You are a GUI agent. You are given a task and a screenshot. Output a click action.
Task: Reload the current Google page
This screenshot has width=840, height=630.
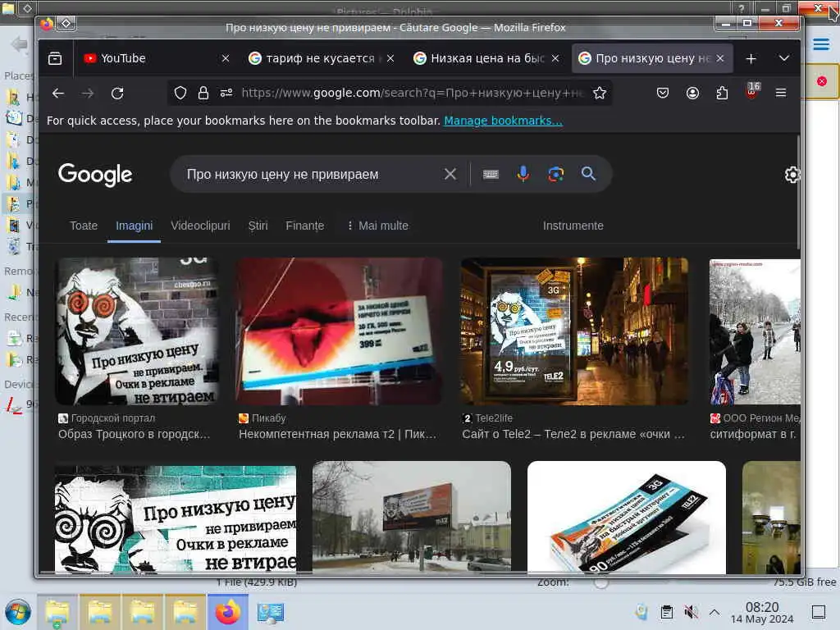click(117, 94)
